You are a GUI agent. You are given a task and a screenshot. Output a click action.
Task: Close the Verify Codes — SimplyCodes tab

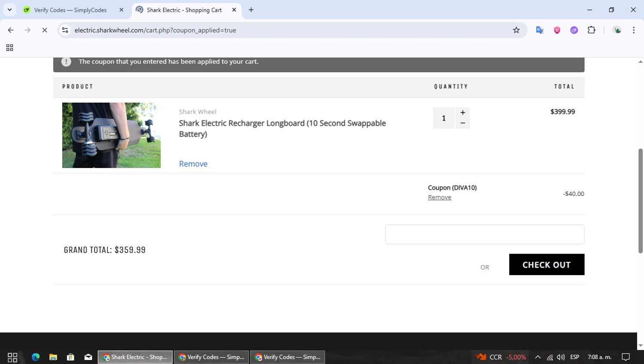click(x=122, y=10)
